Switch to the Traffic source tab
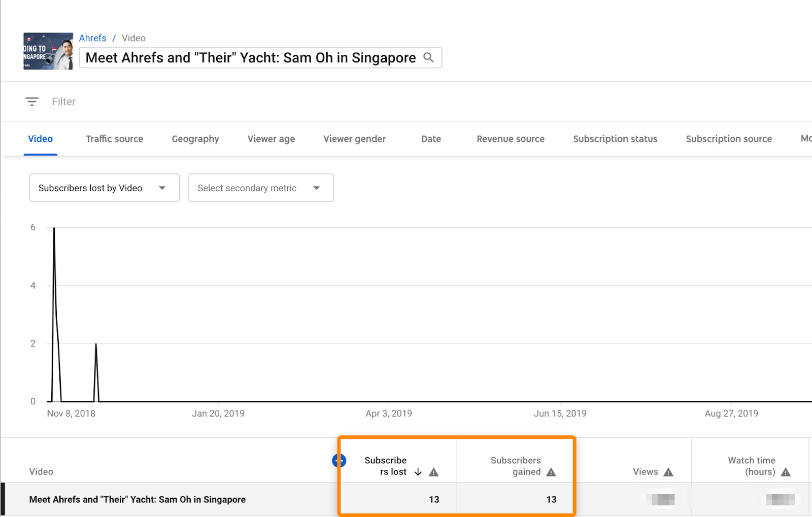Viewport: 812px width, 517px height. (114, 139)
